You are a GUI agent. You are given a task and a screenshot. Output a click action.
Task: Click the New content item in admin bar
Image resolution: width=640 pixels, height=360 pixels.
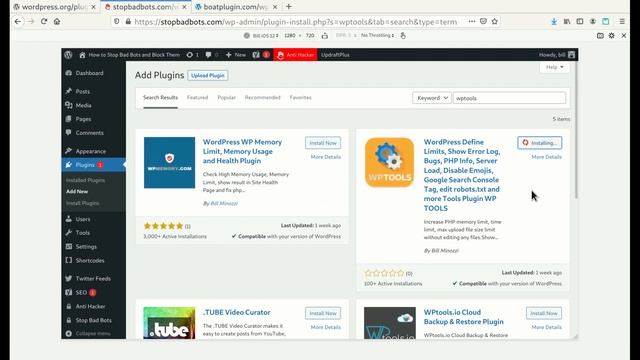pyautogui.click(x=236, y=55)
